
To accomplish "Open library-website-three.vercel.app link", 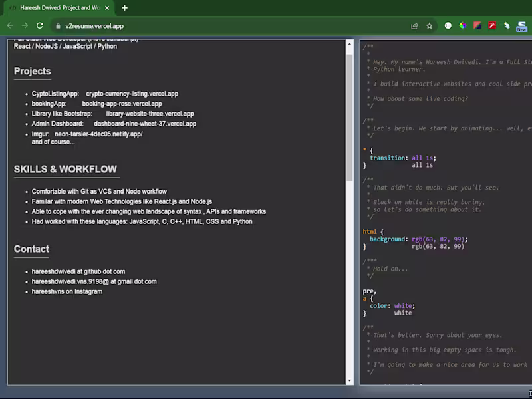I will point(150,114).
